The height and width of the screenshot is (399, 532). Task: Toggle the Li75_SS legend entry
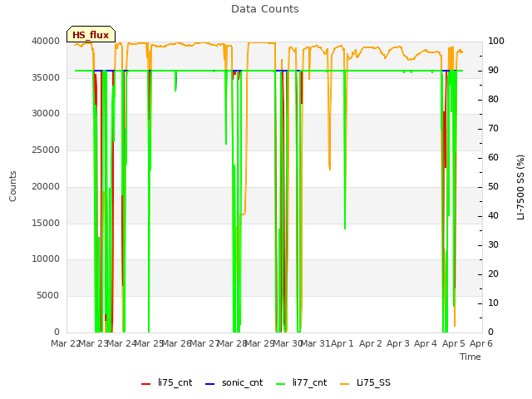(365, 383)
